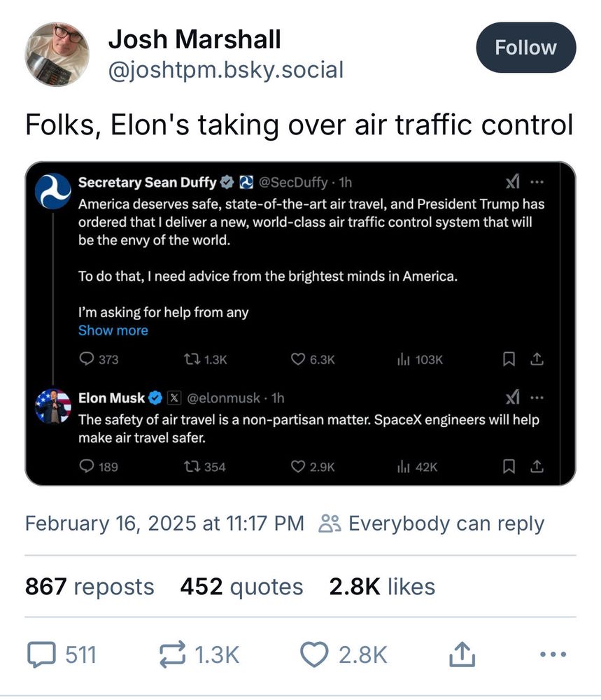Click the Grok icon on Duffy's tweet
Image resolution: width=601 pixels, height=700 pixels.
point(513,182)
